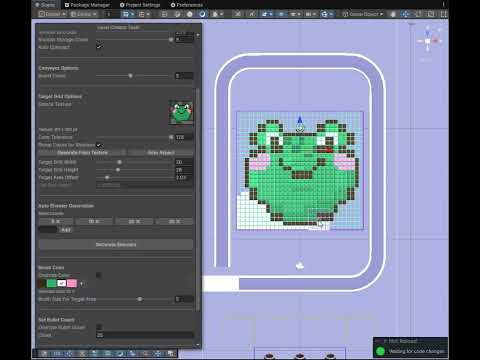Screen dimensions: 480x360
Task: Select the pink brush color swatch
Action: [72, 283]
